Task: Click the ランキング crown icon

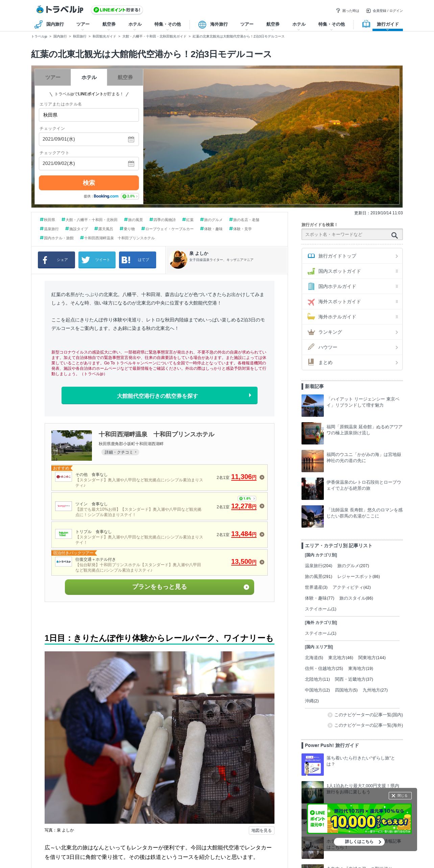Action: pos(311,332)
